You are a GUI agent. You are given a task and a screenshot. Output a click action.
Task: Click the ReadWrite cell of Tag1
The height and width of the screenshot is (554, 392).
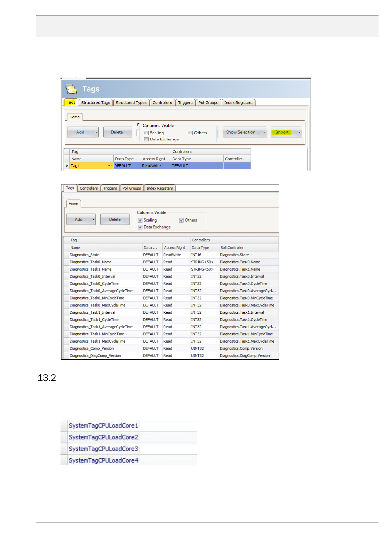coord(152,166)
